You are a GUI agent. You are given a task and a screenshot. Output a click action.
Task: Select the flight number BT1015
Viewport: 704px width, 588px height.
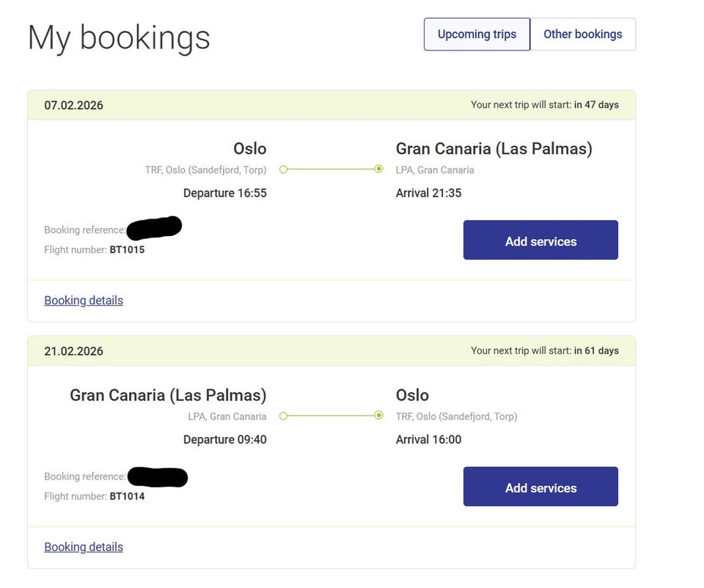pyautogui.click(x=127, y=250)
